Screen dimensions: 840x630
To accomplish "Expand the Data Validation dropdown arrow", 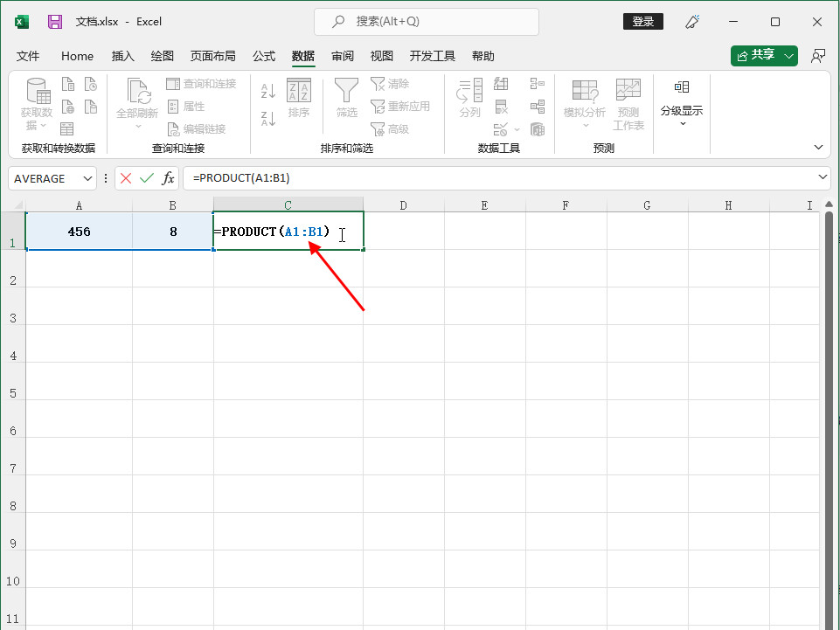I will [517, 129].
